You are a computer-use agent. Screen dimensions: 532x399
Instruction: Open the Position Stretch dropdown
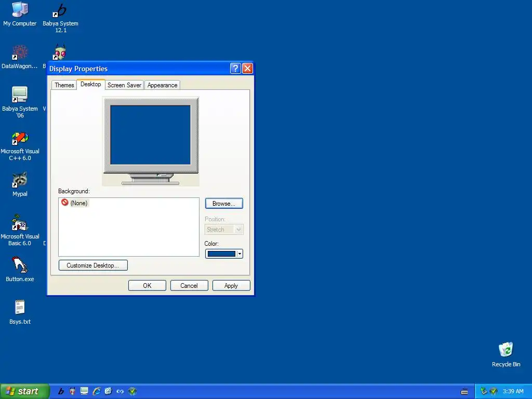click(224, 229)
